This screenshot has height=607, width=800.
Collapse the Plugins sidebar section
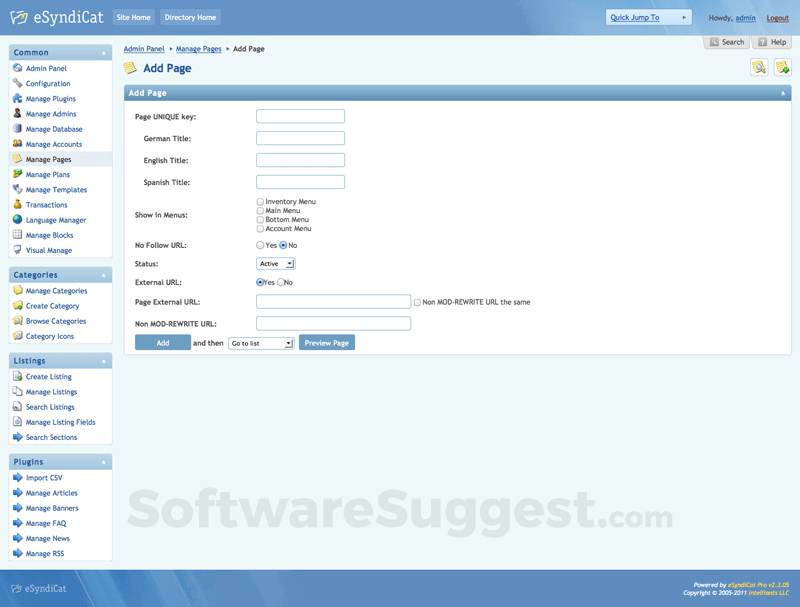click(104, 462)
